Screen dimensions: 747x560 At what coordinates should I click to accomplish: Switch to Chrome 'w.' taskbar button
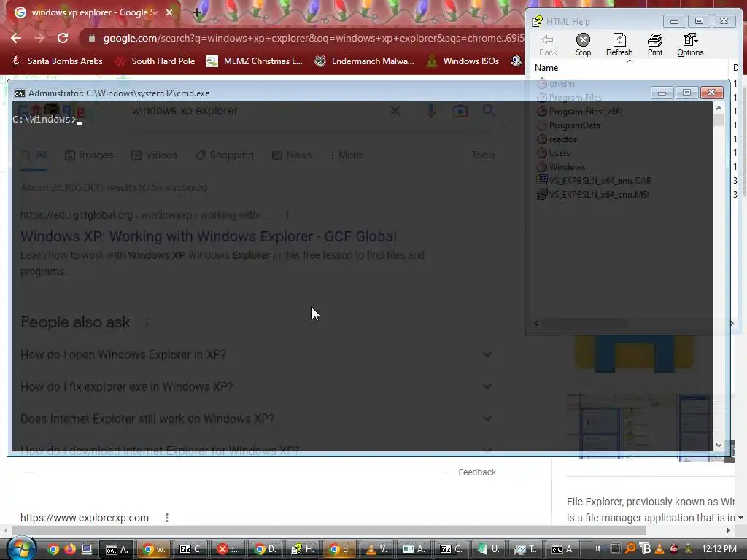click(154, 550)
